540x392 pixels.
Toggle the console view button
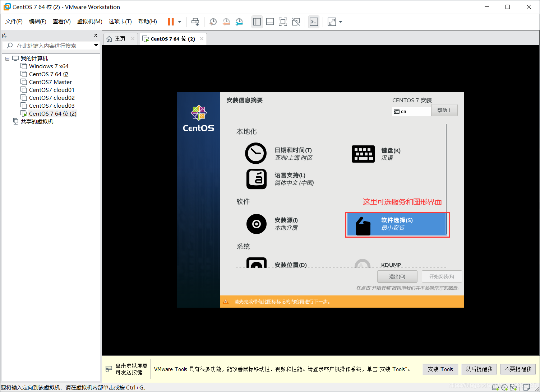click(x=314, y=22)
